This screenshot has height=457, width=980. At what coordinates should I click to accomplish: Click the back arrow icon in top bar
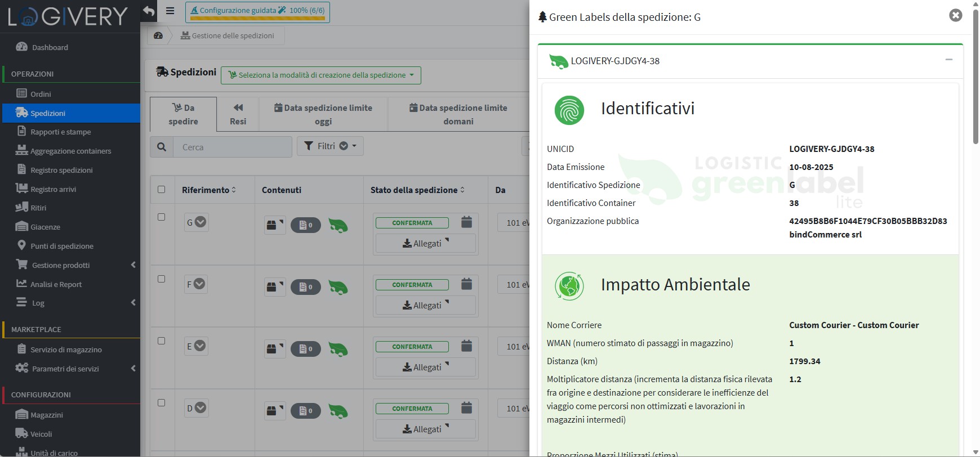(149, 11)
